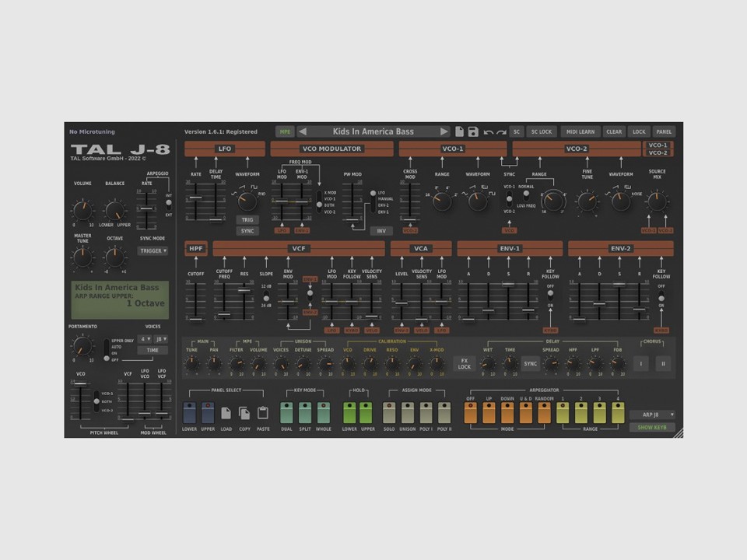Open the SYNC MODE Trigger dropdown

coord(153,250)
